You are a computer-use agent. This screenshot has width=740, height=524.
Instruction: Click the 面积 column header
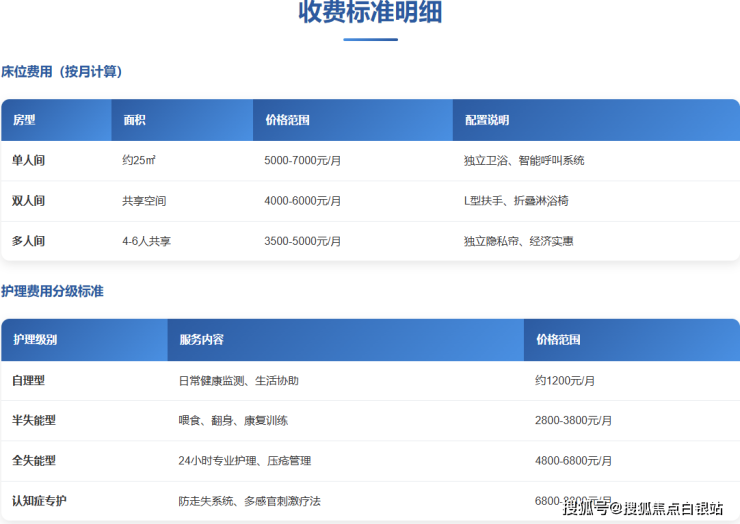point(134,120)
